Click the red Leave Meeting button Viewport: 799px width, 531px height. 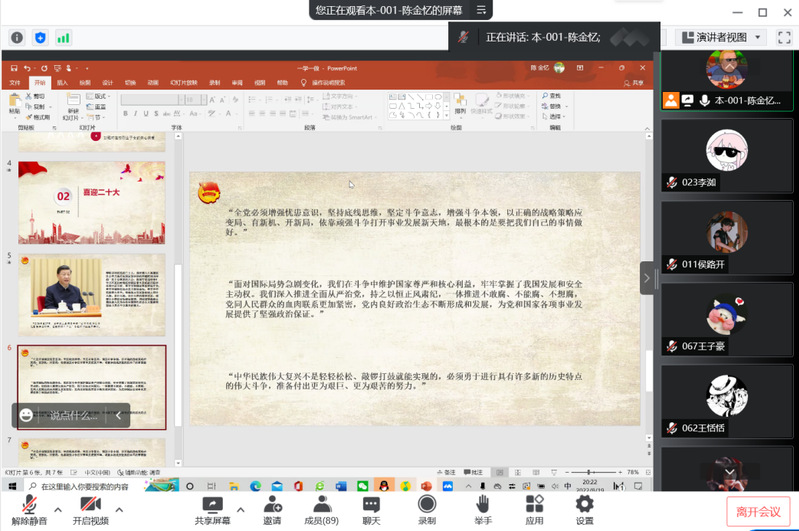(758, 512)
